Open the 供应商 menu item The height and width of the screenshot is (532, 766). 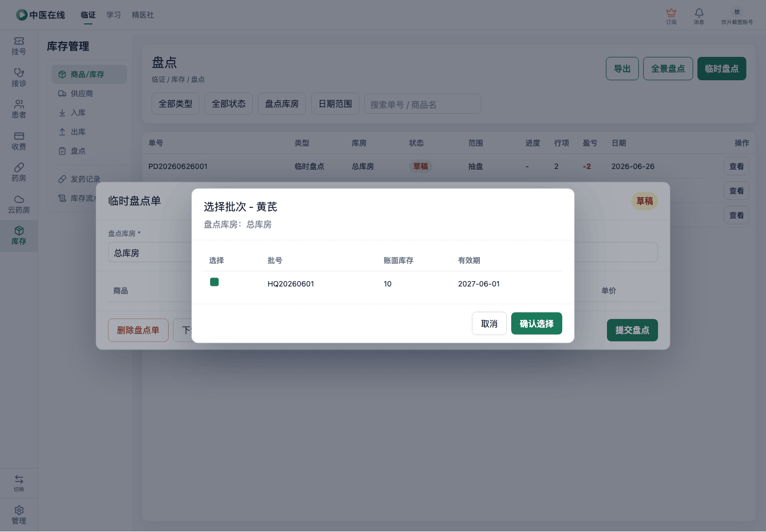point(89,94)
